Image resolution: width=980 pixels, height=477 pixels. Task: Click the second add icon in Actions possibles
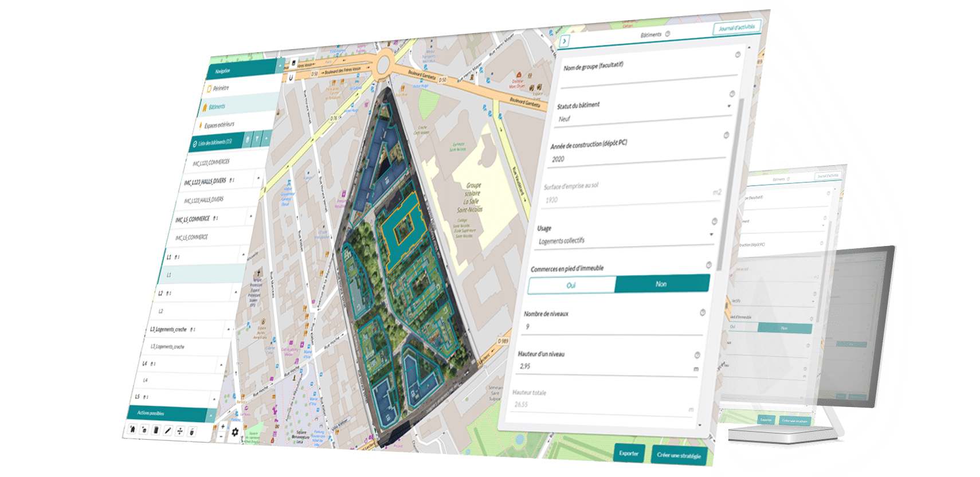pos(144,429)
